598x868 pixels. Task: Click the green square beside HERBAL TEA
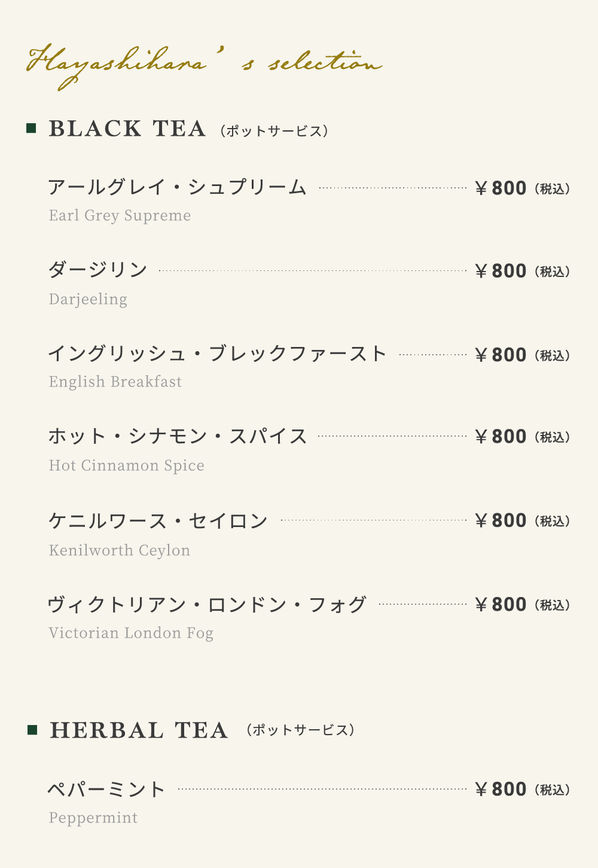point(32,730)
